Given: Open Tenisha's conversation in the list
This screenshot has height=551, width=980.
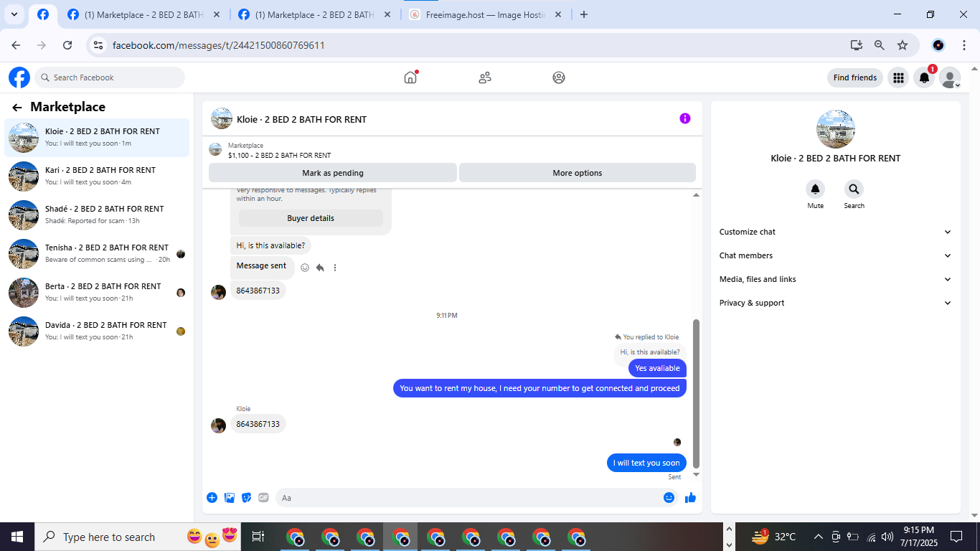Looking at the screenshot, I should tap(97, 253).
